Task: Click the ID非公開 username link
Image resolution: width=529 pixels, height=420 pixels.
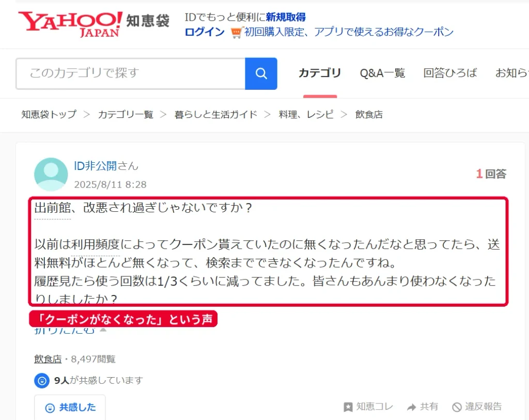Action: point(96,166)
